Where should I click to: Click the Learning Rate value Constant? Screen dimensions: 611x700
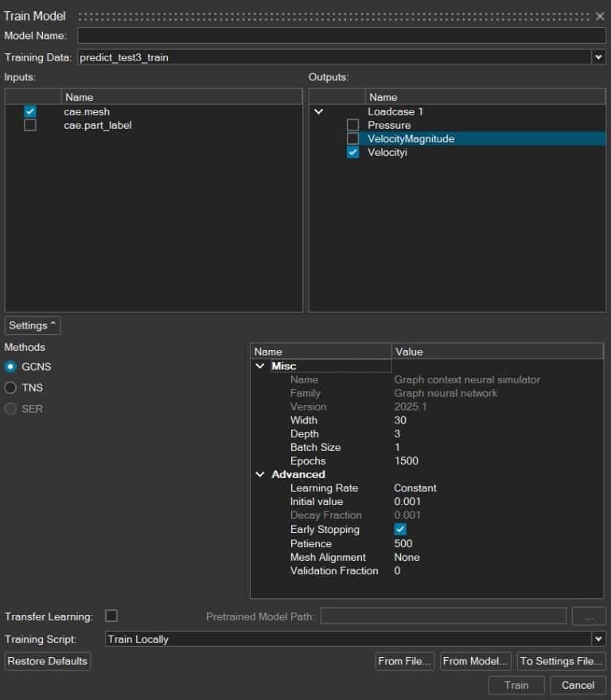coord(415,488)
